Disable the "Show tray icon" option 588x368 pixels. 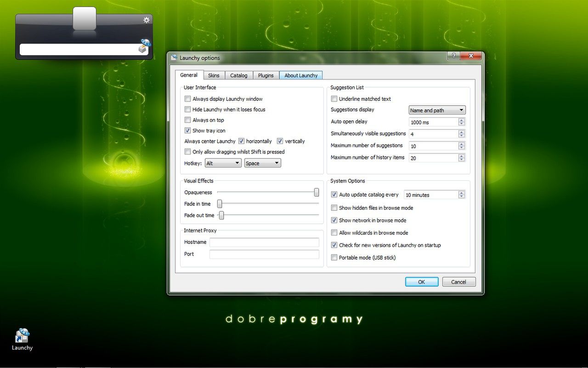point(188,130)
